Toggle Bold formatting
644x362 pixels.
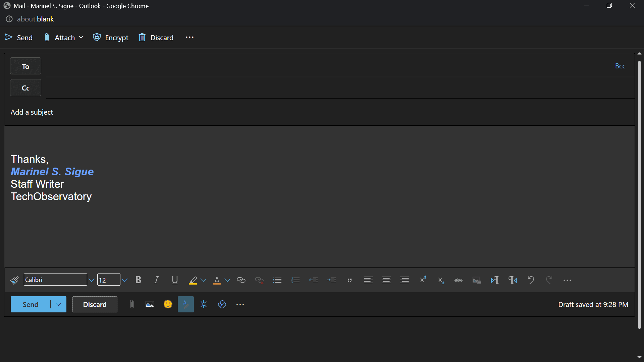point(138,280)
